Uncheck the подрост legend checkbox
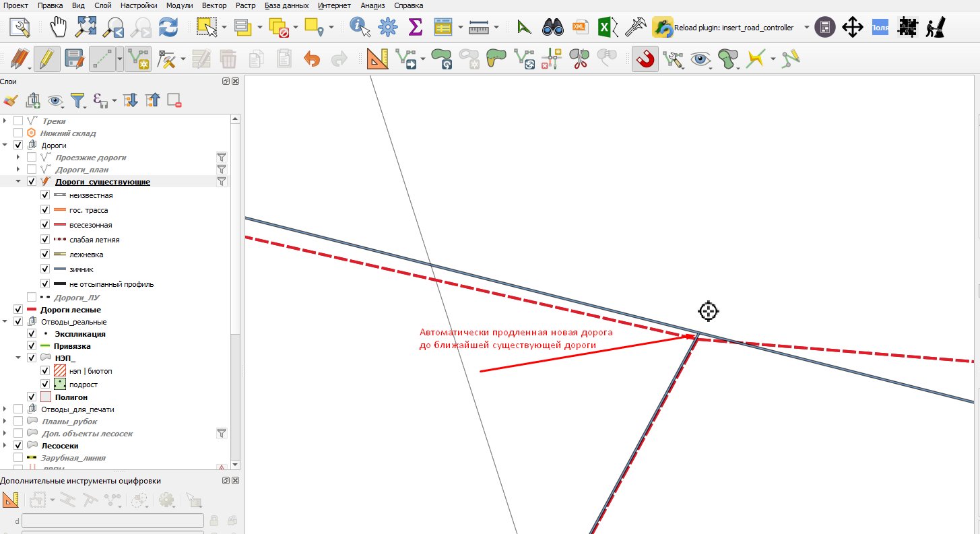This screenshot has width=980, height=534. [x=45, y=384]
